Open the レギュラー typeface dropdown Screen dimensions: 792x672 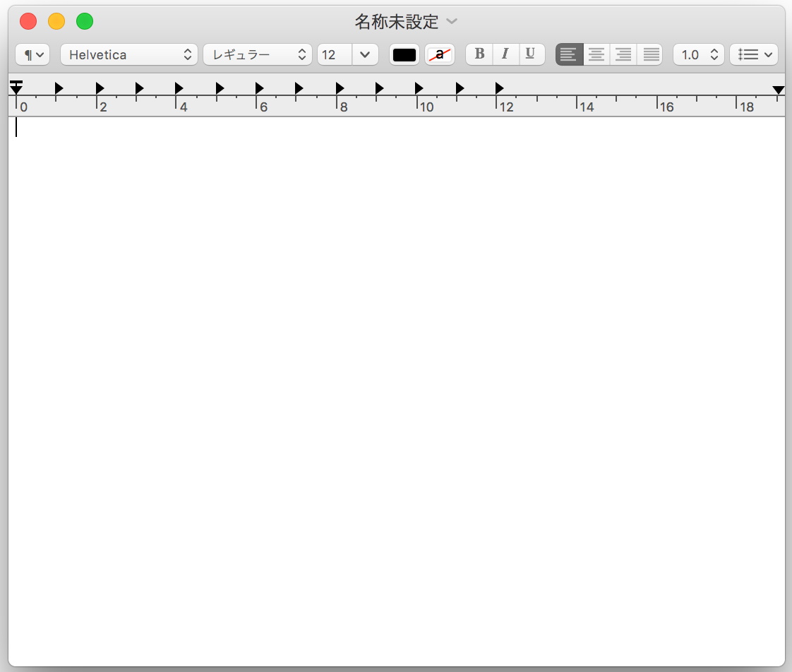click(x=257, y=54)
